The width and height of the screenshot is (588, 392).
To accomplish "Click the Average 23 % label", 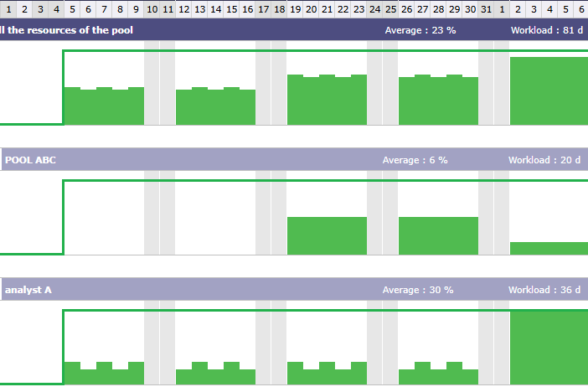I will (420, 31).
